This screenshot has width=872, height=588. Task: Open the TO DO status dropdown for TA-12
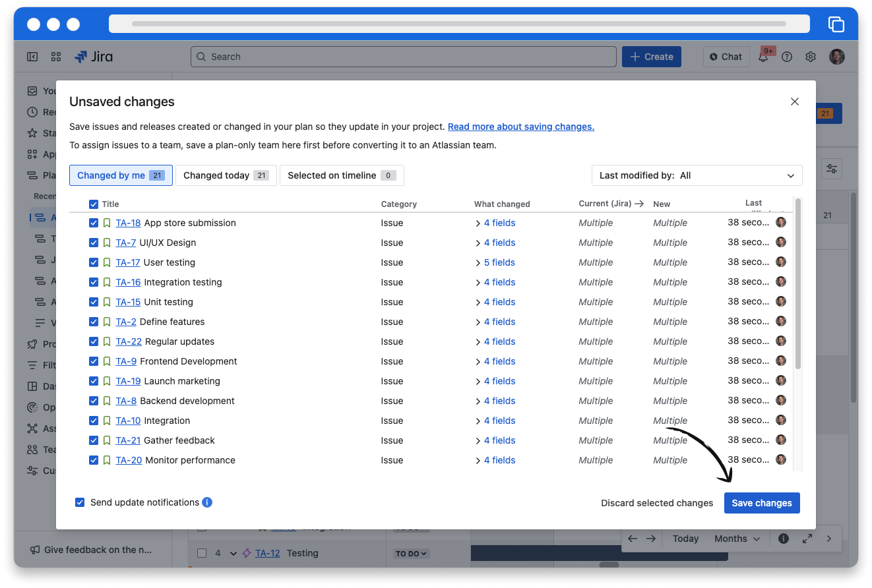[411, 554]
